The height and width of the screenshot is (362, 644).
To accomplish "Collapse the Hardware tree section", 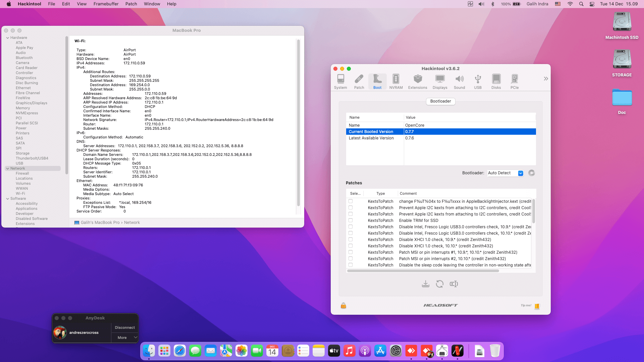I will (7, 38).
